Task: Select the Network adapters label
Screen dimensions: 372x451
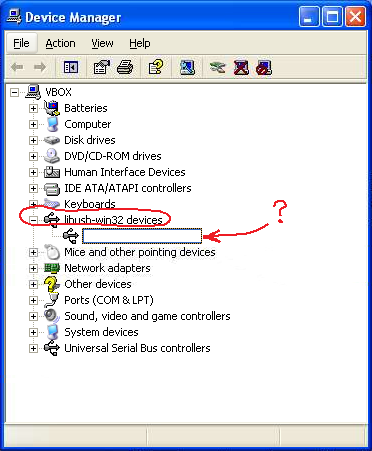Action: click(107, 268)
